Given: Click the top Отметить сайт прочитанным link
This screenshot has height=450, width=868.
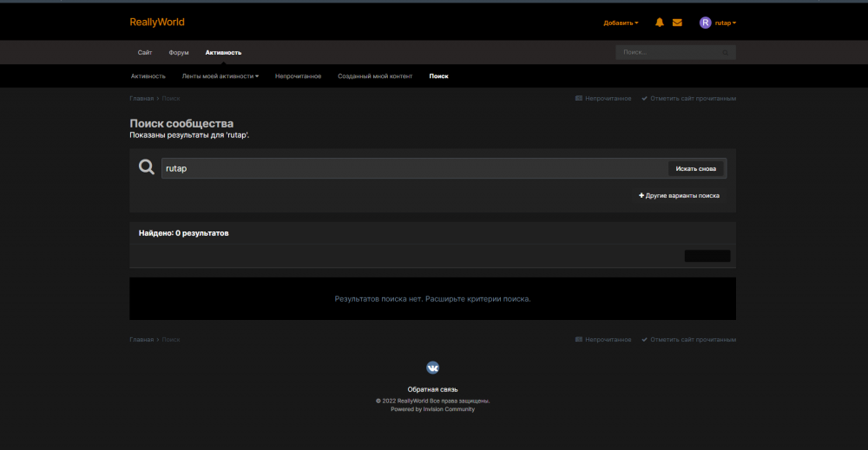Looking at the screenshot, I should point(688,98).
